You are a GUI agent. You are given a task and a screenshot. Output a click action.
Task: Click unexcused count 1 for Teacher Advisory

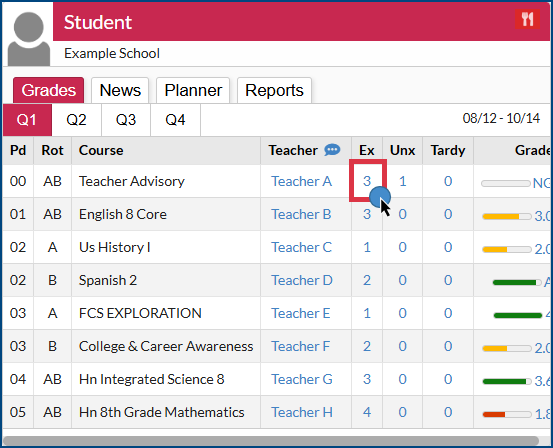click(402, 181)
